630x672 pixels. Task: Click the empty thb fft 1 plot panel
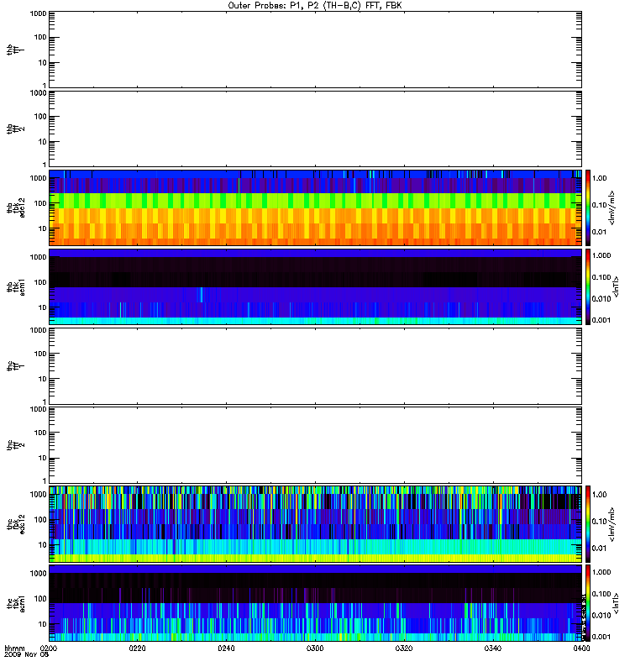315,50
